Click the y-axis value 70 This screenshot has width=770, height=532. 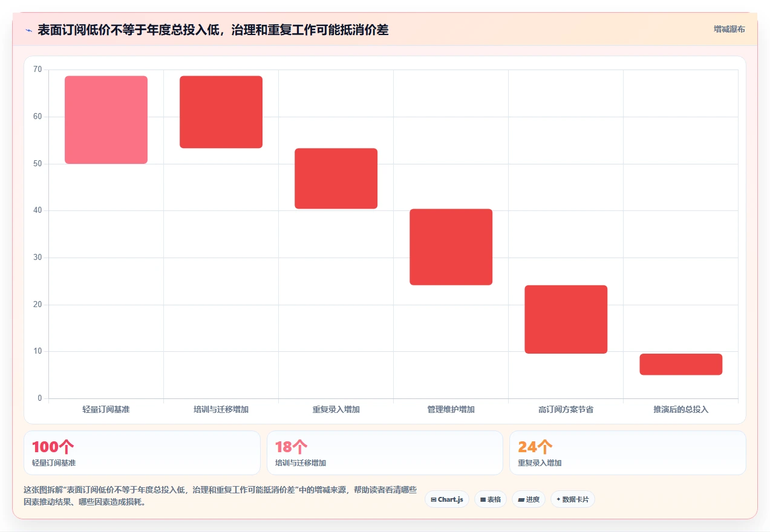[38, 70]
